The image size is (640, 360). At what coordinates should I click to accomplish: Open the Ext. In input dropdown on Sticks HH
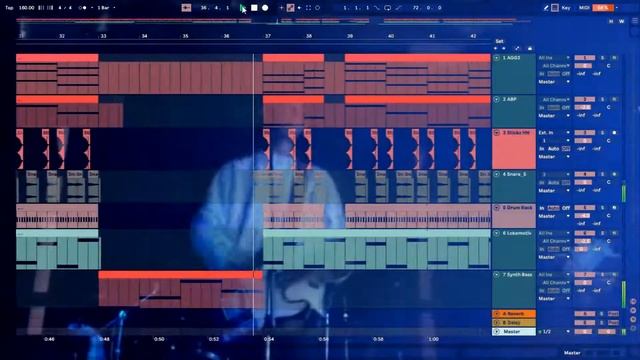(x=554, y=133)
